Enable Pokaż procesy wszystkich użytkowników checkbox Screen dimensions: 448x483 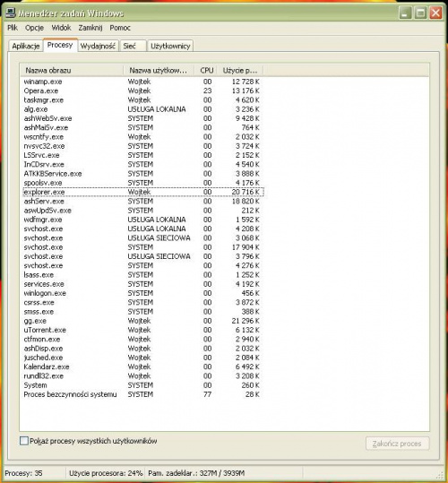[x=23, y=441]
